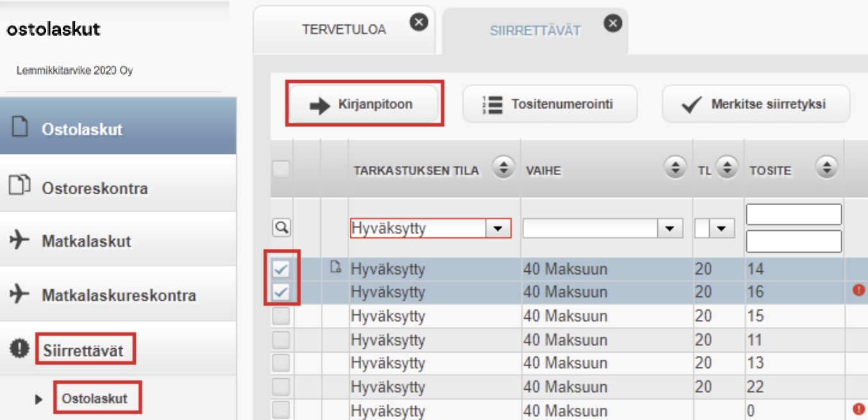Close the Siirrettävät tab
The height and width of the screenshot is (420, 868).
click(613, 23)
